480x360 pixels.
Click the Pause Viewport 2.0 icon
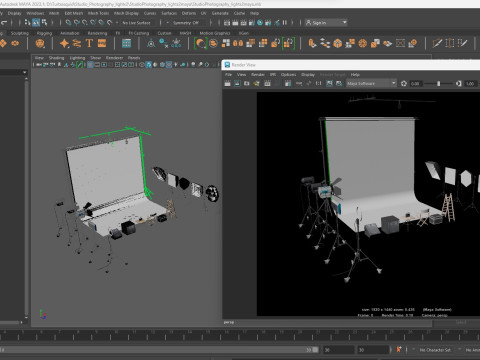[x=285, y=23]
